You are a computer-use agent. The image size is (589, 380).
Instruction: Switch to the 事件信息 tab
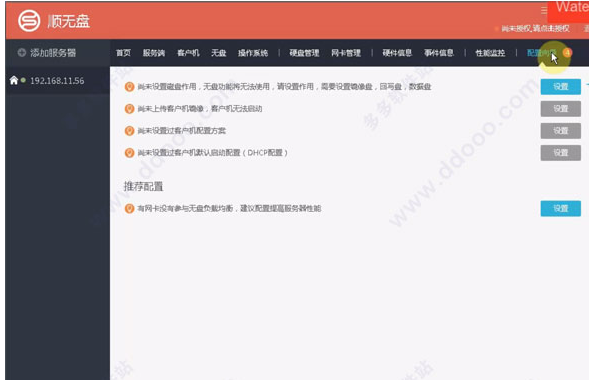(439, 53)
